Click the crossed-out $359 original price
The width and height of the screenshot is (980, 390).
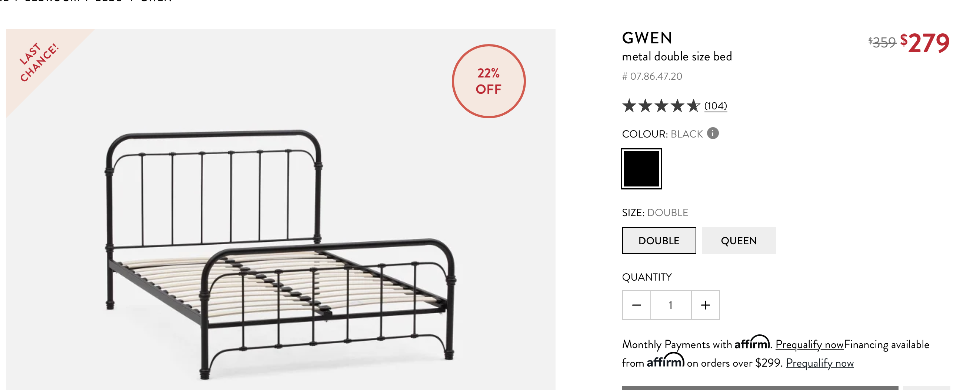[x=882, y=42]
